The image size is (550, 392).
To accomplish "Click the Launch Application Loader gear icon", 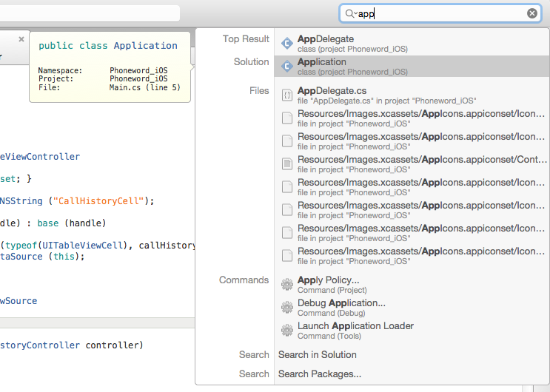I will click(287, 331).
